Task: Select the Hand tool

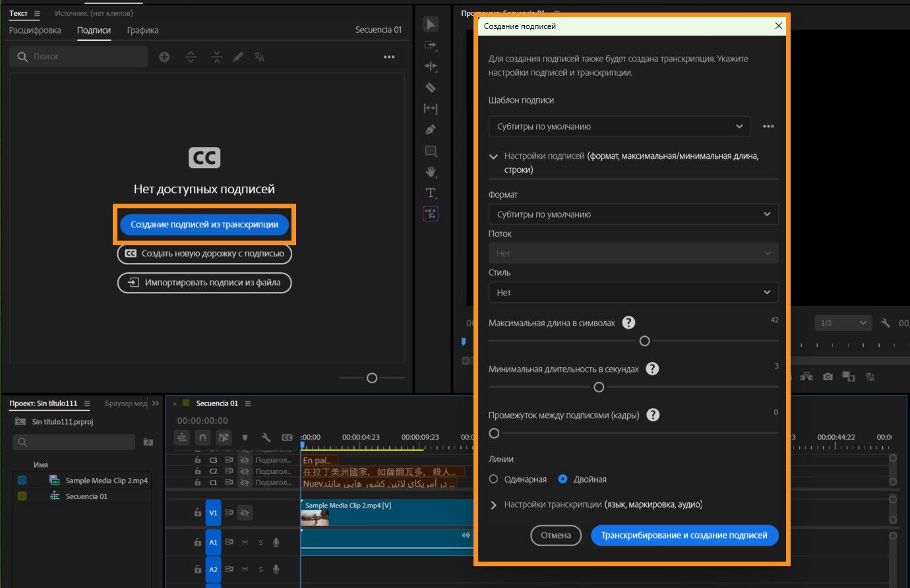Action: point(431,172)
